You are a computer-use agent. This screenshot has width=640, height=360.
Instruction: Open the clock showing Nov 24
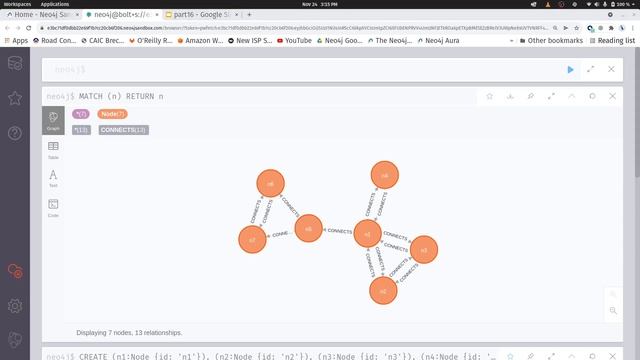[320, 4]
